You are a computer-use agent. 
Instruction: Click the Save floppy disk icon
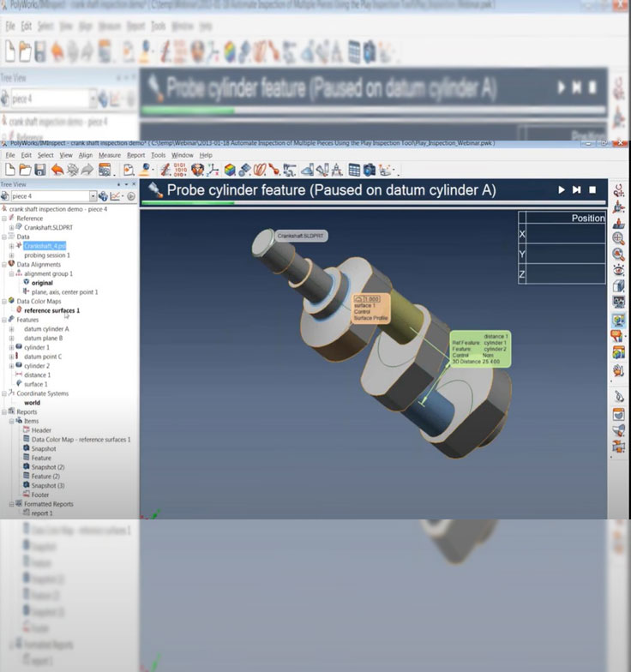(x=40, y=170)
